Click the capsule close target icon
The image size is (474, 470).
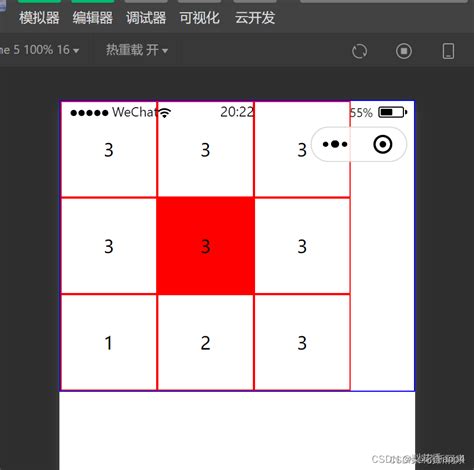click(x=383, y=144)
